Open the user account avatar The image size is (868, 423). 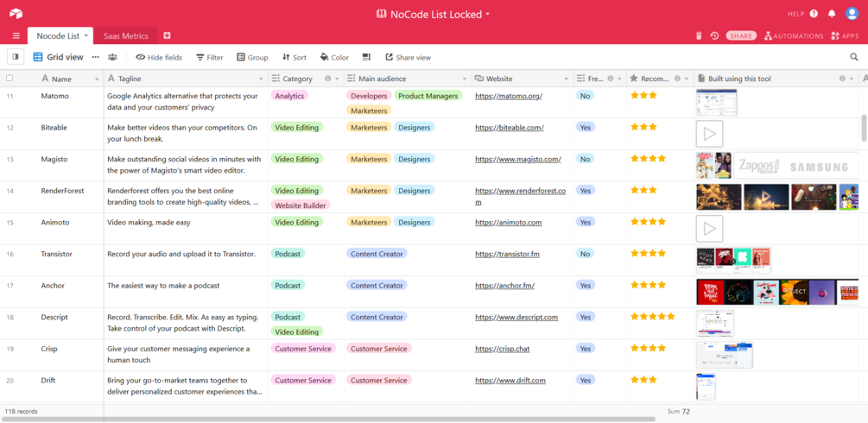coord(852,14)
